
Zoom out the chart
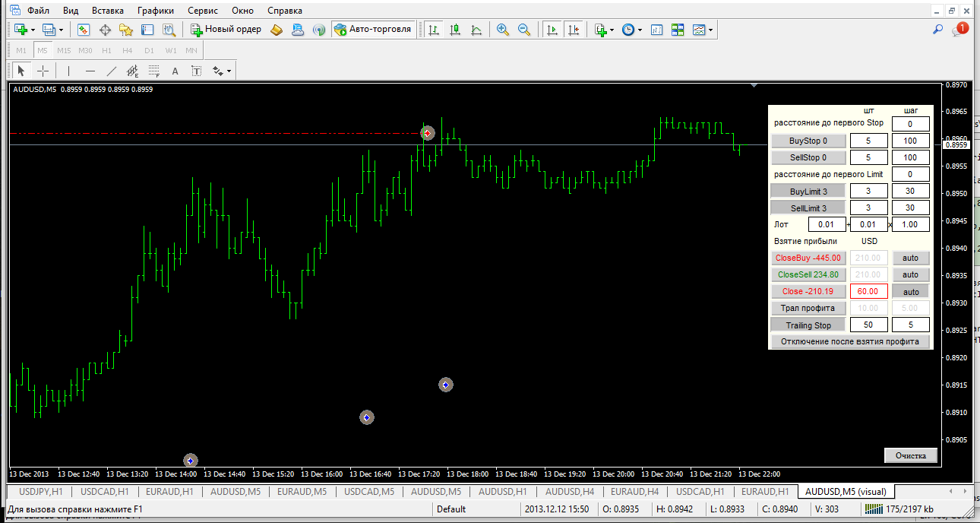pyautogui.click(x=524, y=30)
